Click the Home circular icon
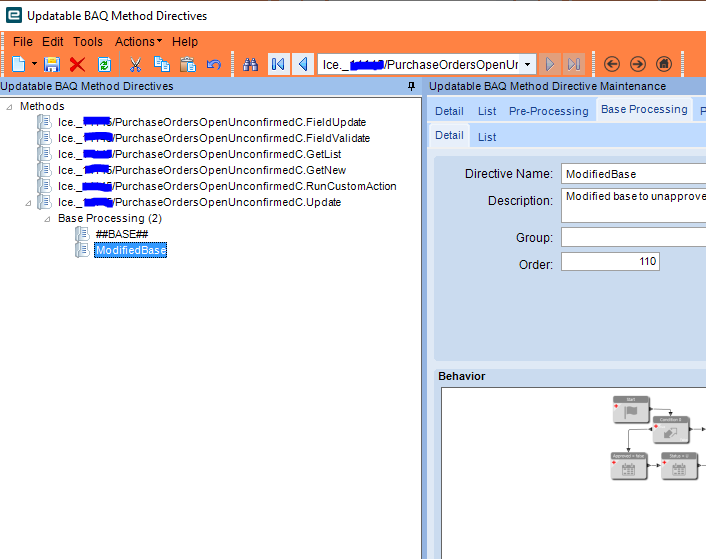 point(664,64)
